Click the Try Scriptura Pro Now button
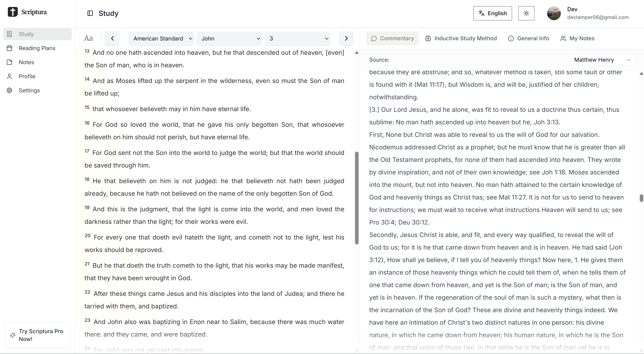Screen dimensions: 644x354 click(38, 335)
